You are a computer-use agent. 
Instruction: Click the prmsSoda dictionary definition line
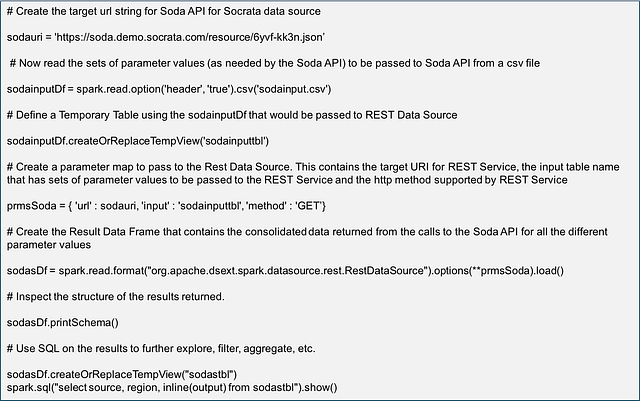[x=186, y=206]
